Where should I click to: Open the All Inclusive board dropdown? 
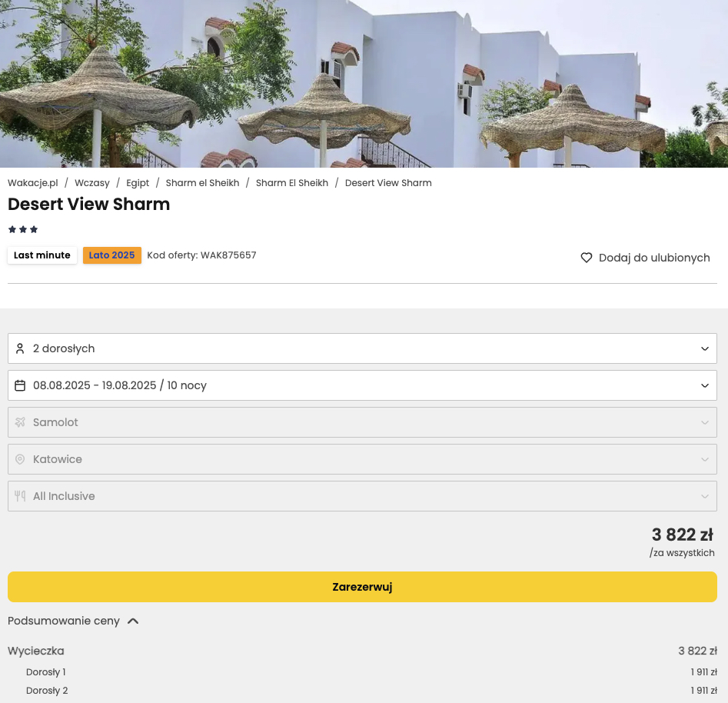362,496
